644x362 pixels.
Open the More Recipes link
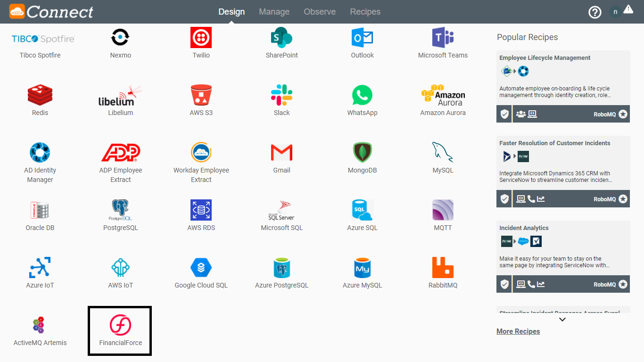(x=518, y=331)
